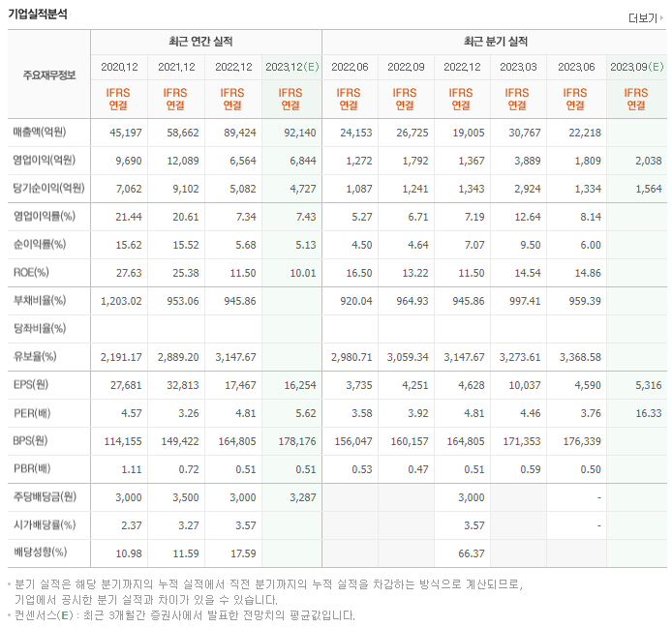The width and height of the screenshot is (672, 627).
Task: Click the 16.33 PER value
Action: [649, 414]
